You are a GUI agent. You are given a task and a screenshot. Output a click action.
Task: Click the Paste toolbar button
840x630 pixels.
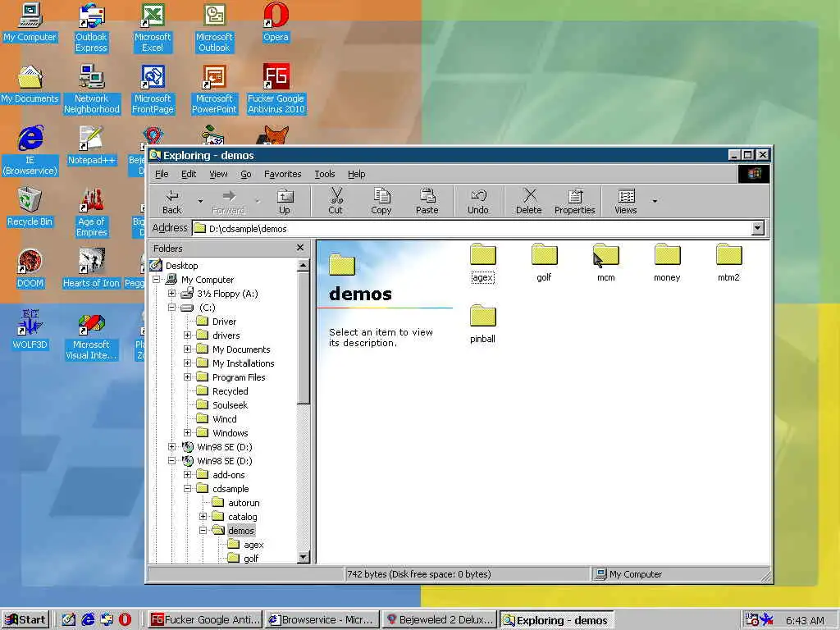tap(427, 202)
